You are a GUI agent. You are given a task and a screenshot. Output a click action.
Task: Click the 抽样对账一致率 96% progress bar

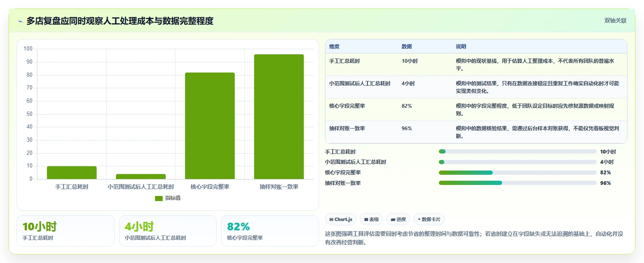coord(518,183)
